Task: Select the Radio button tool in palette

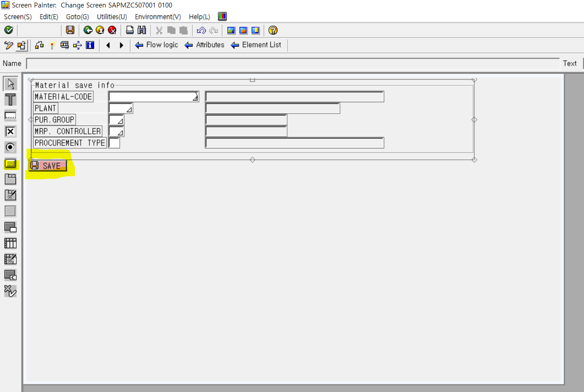Action: (x=11, y=147)
